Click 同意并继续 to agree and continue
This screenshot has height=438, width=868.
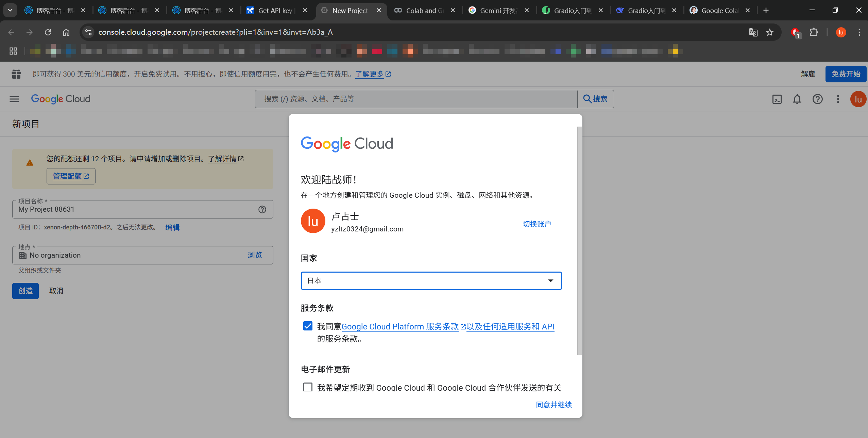[554, 405]
